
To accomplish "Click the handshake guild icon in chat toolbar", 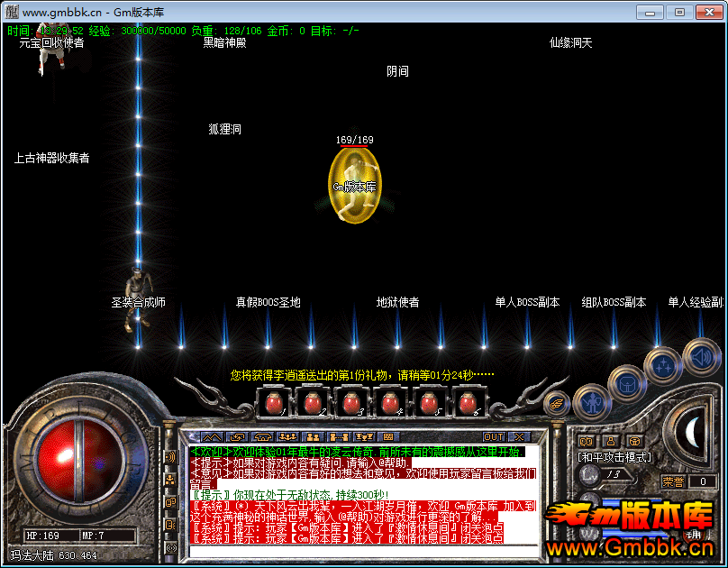I will point(263,436).
